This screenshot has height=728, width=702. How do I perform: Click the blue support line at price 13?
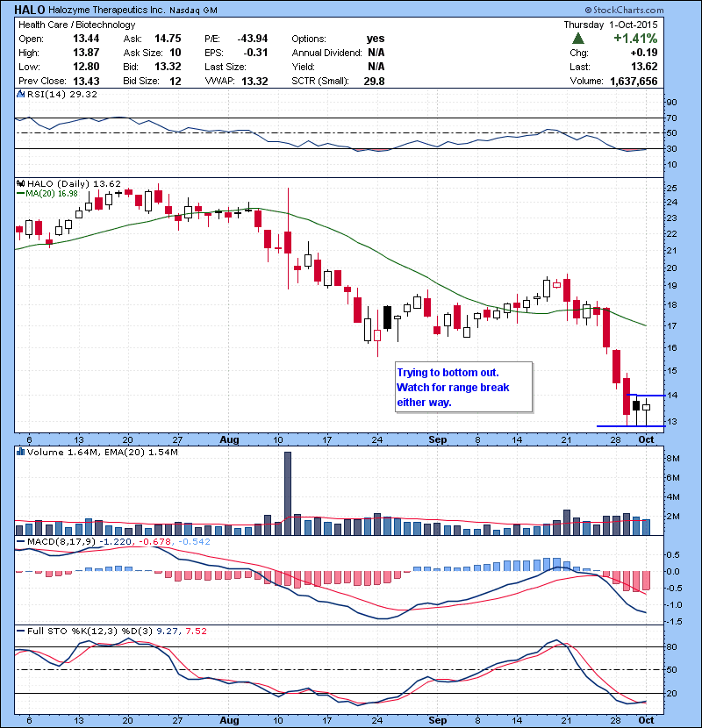click(x=631, y=426)
